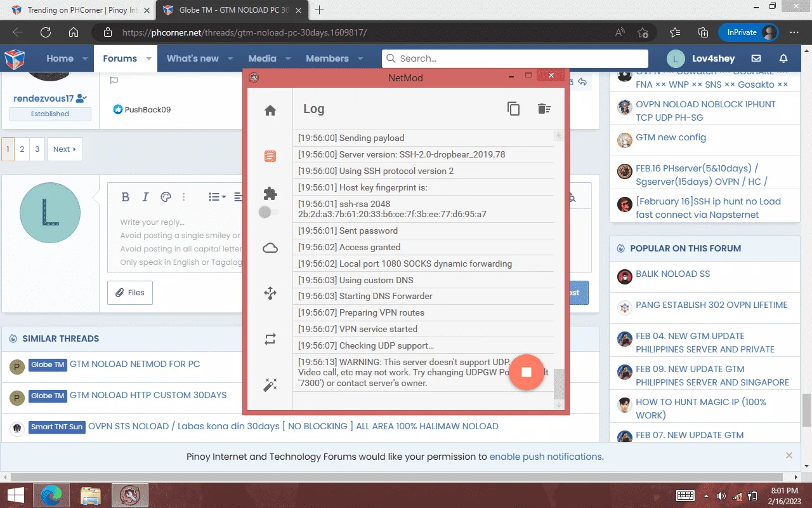
Task: Click the forum Search field
Action: pos(514,58)
